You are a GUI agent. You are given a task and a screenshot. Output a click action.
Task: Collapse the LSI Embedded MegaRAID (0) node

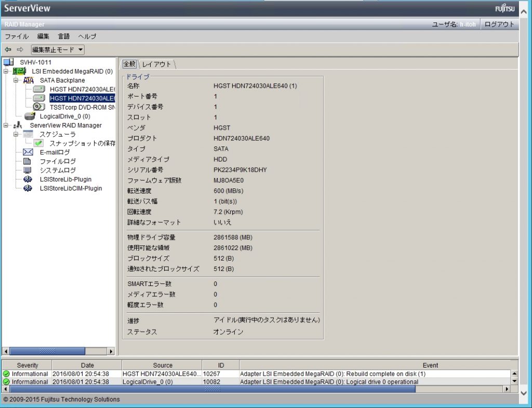tap(6, 71)
